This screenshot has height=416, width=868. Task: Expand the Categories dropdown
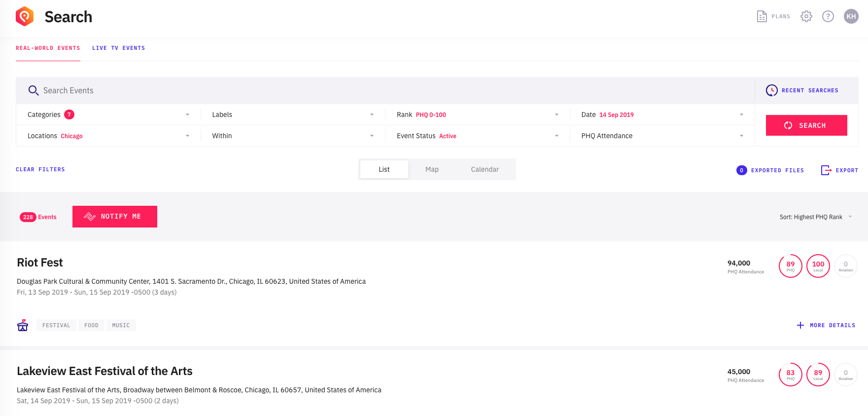[108, 114]
